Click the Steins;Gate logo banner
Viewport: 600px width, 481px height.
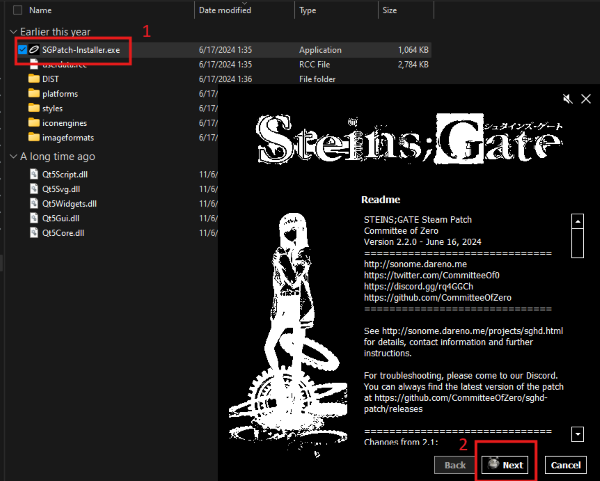click(x=409, y=139)
